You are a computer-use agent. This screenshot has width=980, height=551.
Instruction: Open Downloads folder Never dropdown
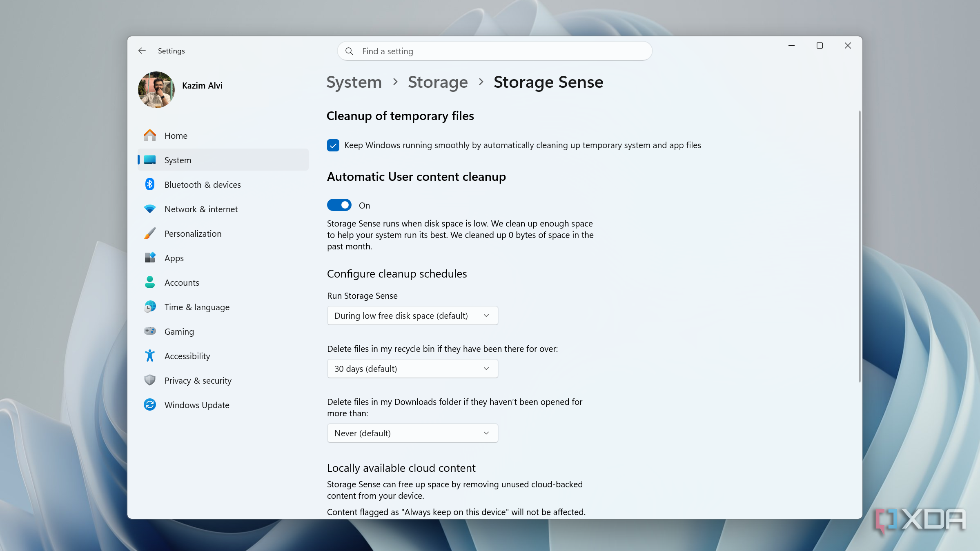tap(412, 433)
